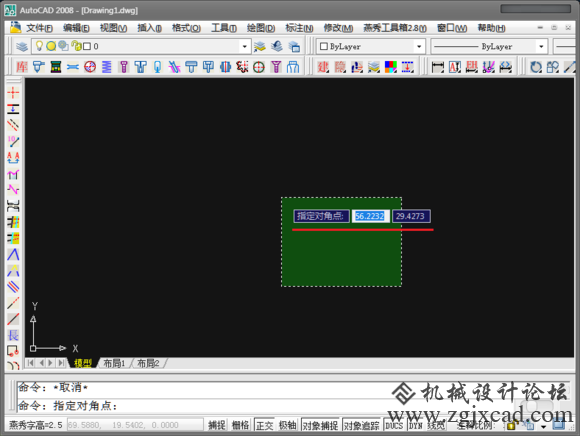This screenshot has height=436, width=580.
Task: Click the colorful palette grid icon
Action: tap(391, 67)
